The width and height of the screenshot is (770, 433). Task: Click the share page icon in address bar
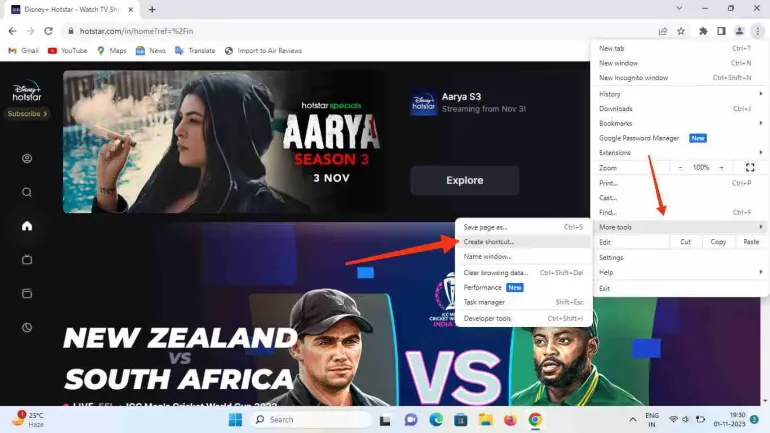(x=663, y=31)
